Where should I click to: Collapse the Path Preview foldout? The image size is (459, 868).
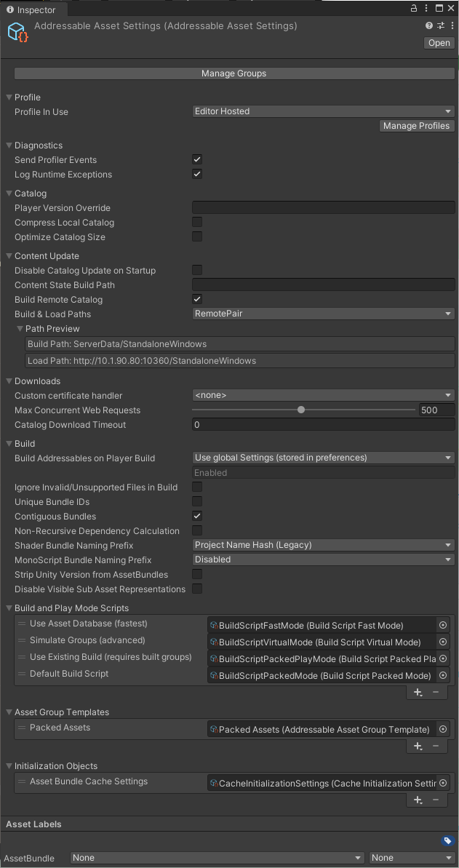pyautogui.click(x=20, y=329)
